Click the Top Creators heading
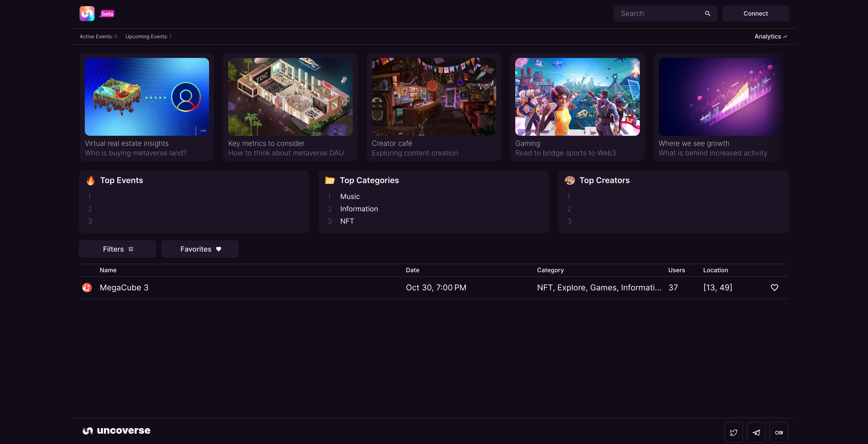 click(604, 181)
